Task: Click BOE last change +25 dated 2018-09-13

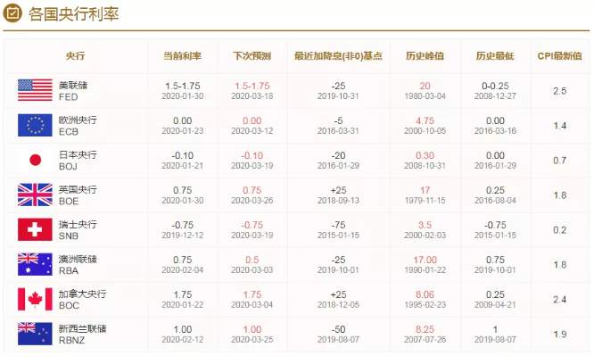Action: tap(338, 195)
